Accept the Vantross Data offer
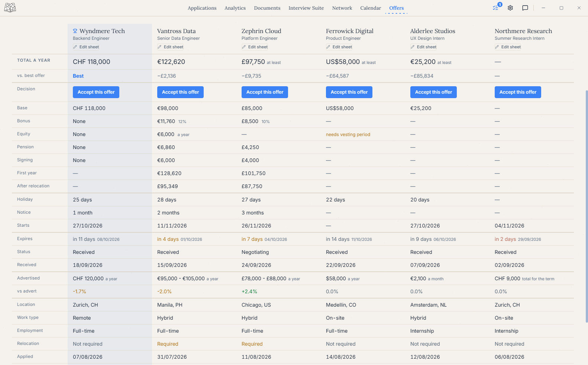The width and height of the screenshot is (588, 365). pyautogui.click(x=180, y=92)
